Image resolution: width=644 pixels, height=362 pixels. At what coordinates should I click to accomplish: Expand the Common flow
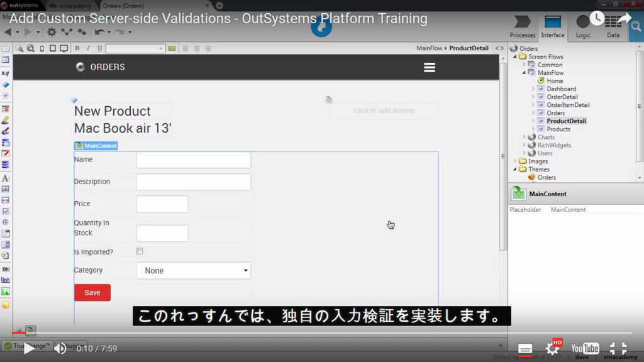click(x=524, y=65)
